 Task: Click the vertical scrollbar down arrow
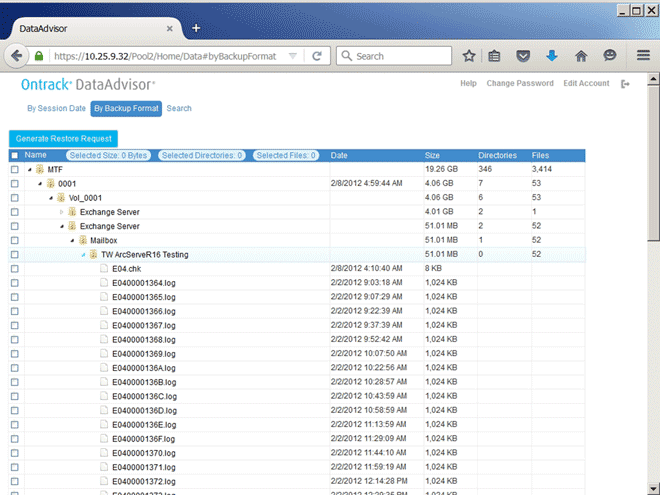click(x=653, y=488)
